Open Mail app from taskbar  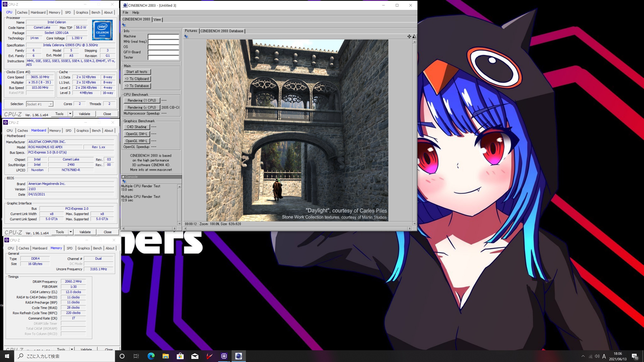click(195, 356)
